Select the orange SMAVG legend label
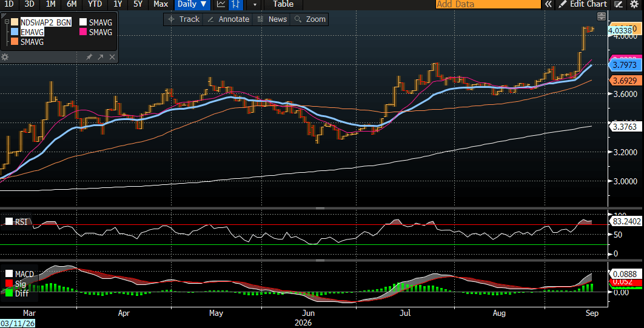The width and height of the screenshot is (644, 328). [32, 42]
